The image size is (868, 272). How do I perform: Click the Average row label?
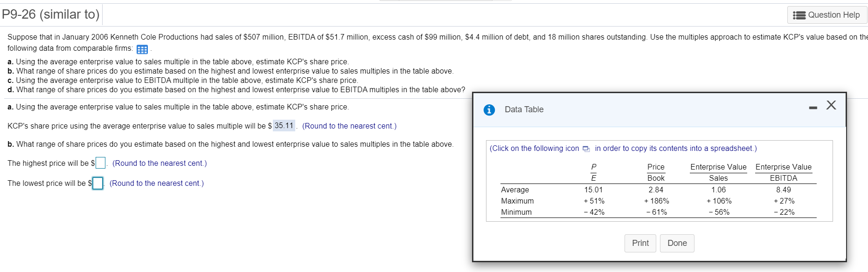pyautogui.click(x=515, y=190)
